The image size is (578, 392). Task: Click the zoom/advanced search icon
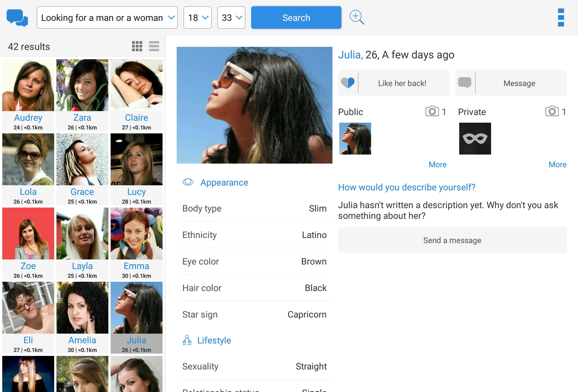tap(356, 17)
